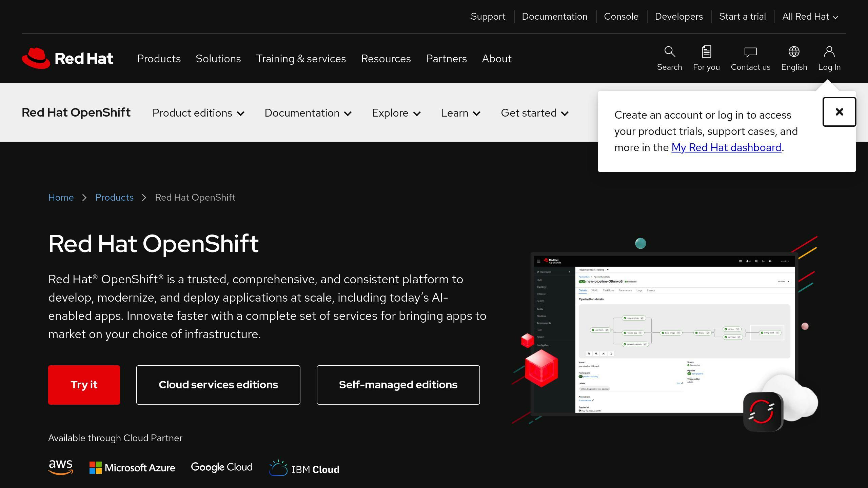
Task: Close the login popup with the X
Action: [x=839, y=112]
